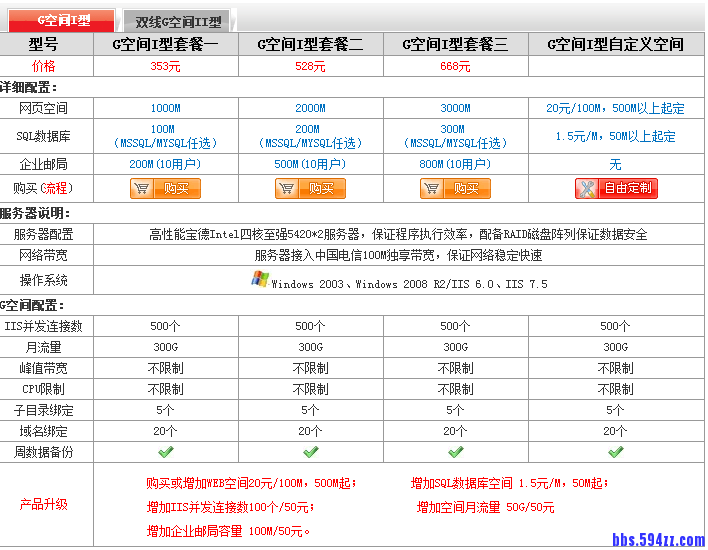Viewport: 708px width, 550px height.
Task: Click the 月流量 row label
Action: (43, 347)
